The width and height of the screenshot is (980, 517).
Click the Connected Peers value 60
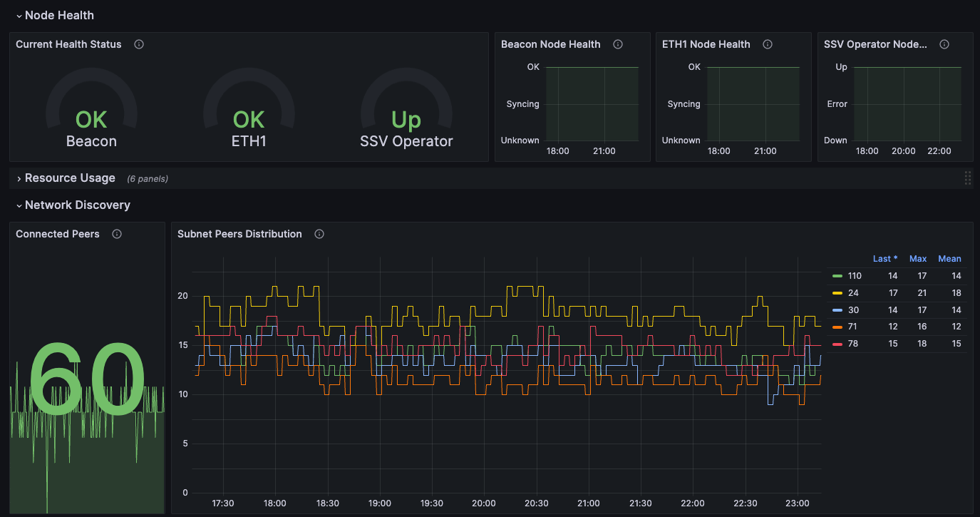[x=87, y=380]
